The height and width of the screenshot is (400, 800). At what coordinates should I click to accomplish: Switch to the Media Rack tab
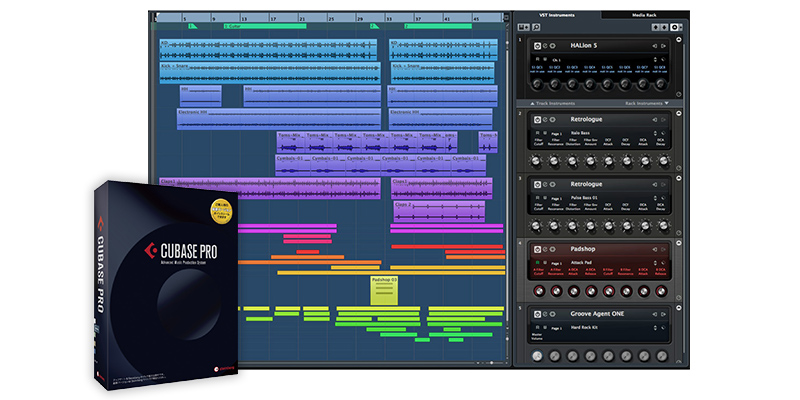point(645,15)
